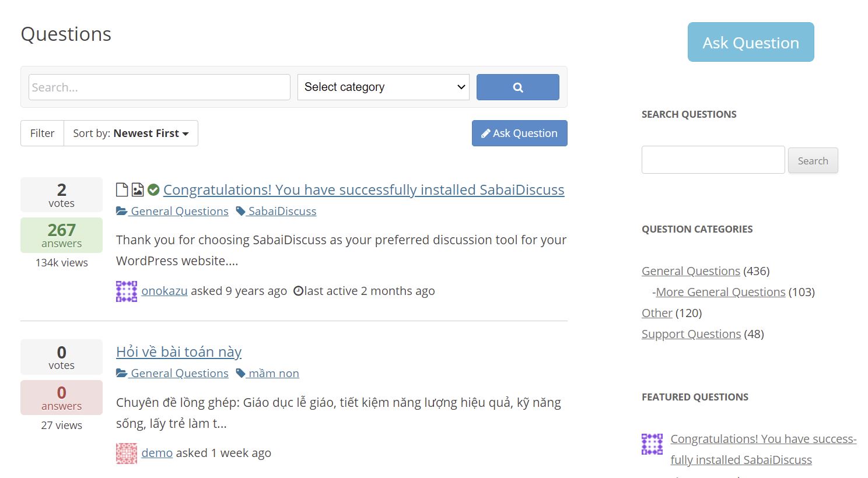Click the magnifier search button
This screenshot has height=478, width=868.
coord(517,87)
